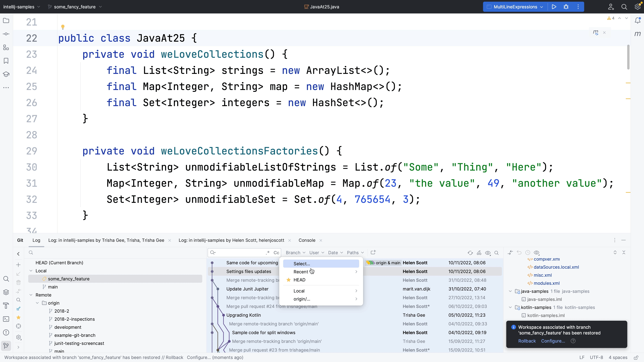This screenshot has height=362, width=644.
Task: Open Search Everywhere with the magnifier icon
Action: [x=624, y=7]
